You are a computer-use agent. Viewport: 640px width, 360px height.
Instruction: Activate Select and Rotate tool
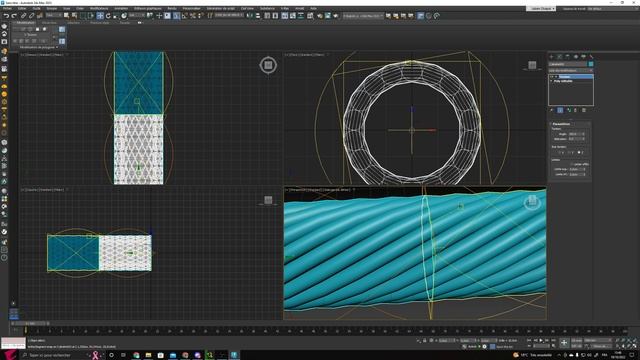108,16
